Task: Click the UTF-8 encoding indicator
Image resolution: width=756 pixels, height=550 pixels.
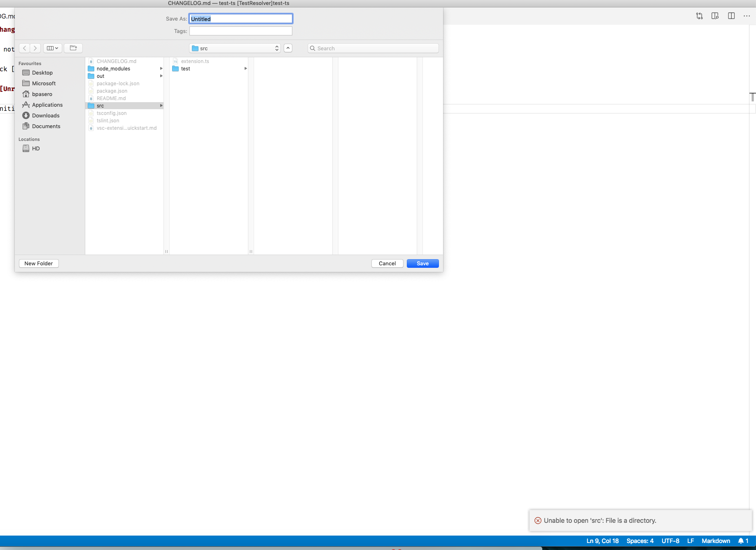Action: click(x=670, y=541)
